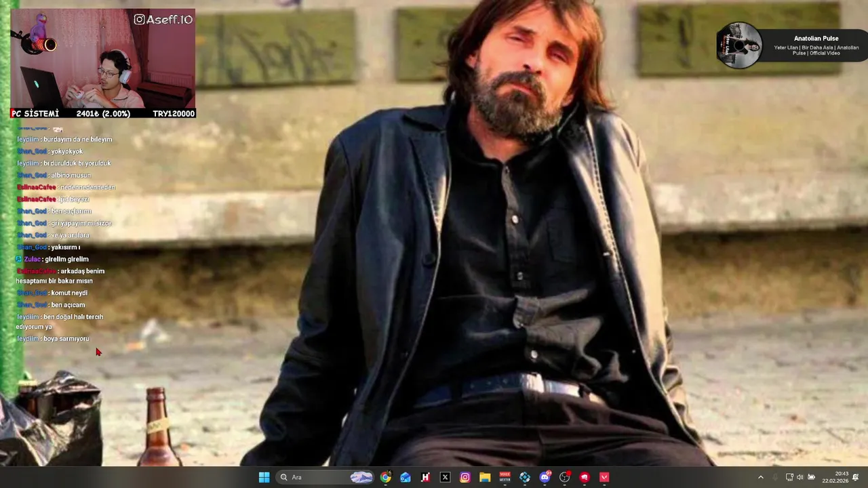
Task: Click chat message "komut neydi"
Action: (70, 293)
